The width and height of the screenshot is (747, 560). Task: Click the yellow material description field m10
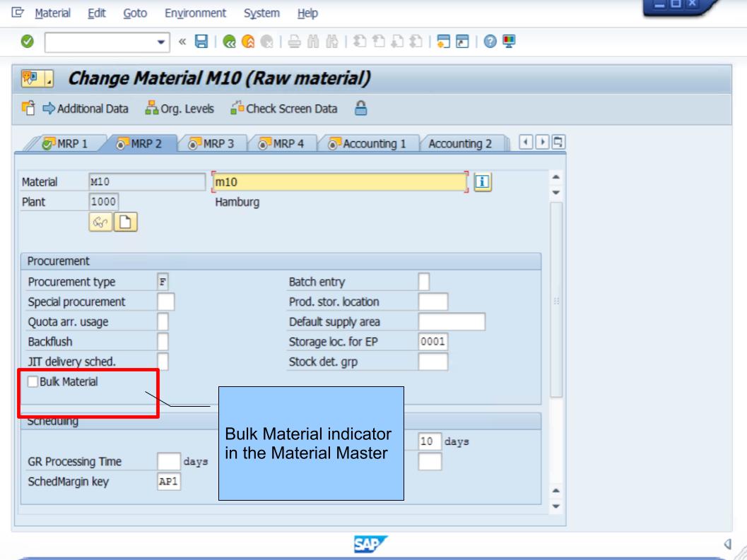(340, 182)
